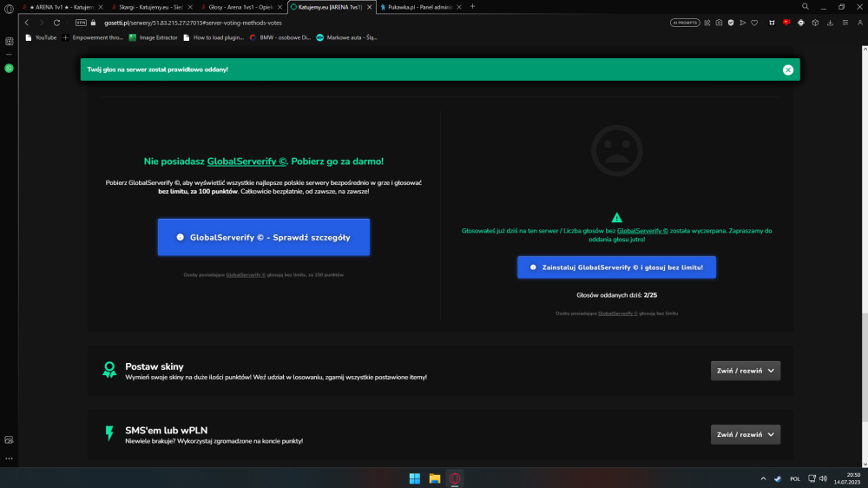Click the Opera icon in the taskbar

(455, 478)
